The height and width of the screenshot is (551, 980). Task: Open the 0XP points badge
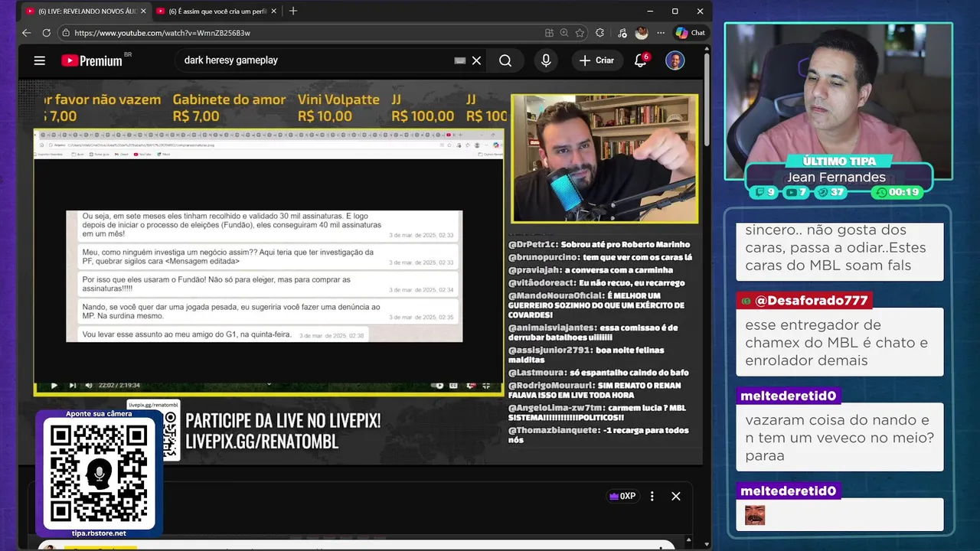point(622,496)
